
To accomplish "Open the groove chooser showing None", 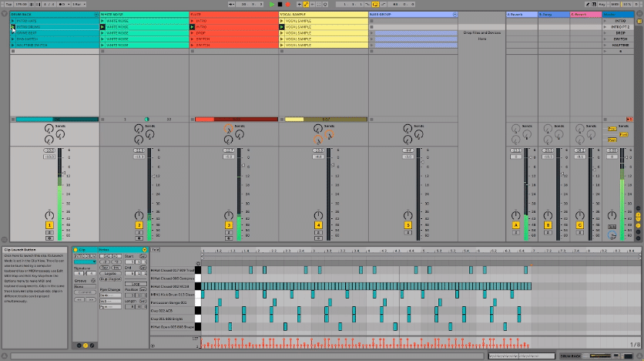I will [85, 287].
